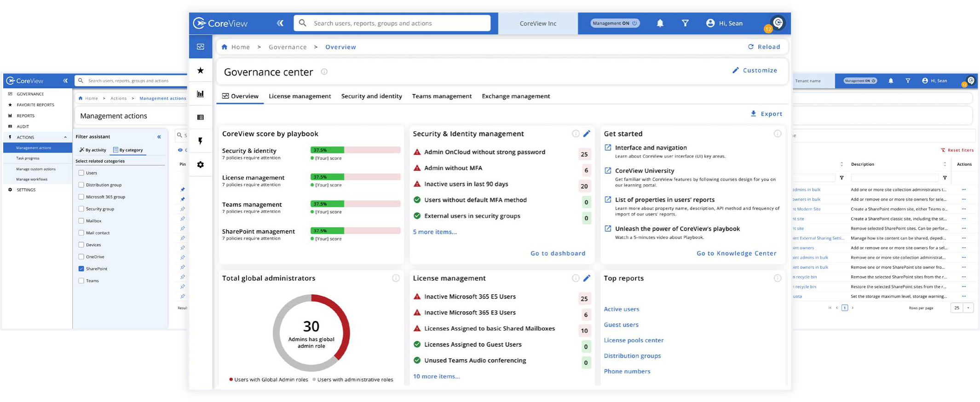Check the Mailbox category checkbox
This screenshot has width=980, height=402.
click(81, 221)
